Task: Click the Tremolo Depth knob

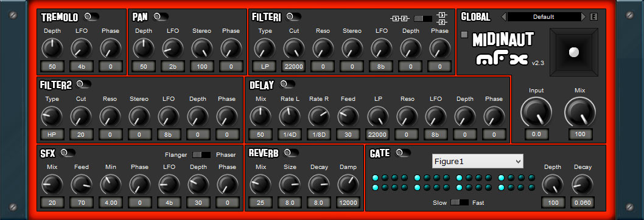Action: tap(52, 48)
